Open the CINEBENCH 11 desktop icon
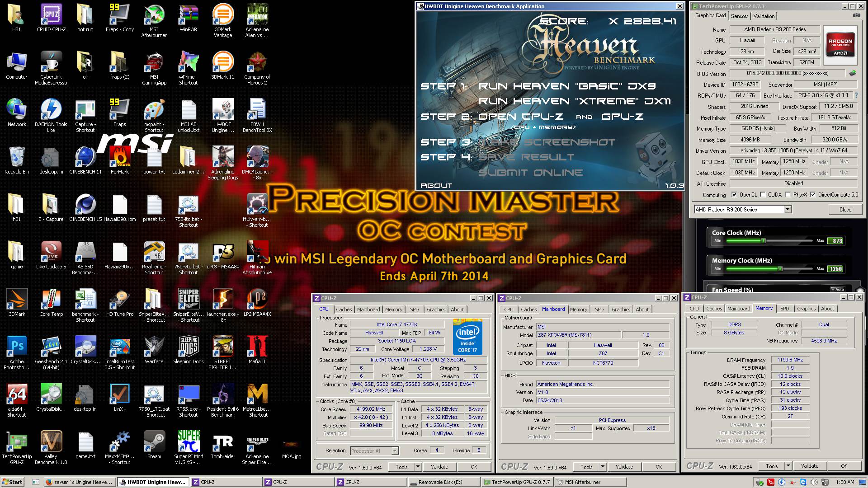This screenshot has height=488, width=868. tap(85, 160)
